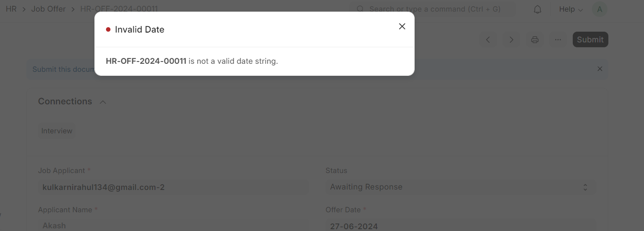Submit the job offer document
644x231 pixels.
590,40
